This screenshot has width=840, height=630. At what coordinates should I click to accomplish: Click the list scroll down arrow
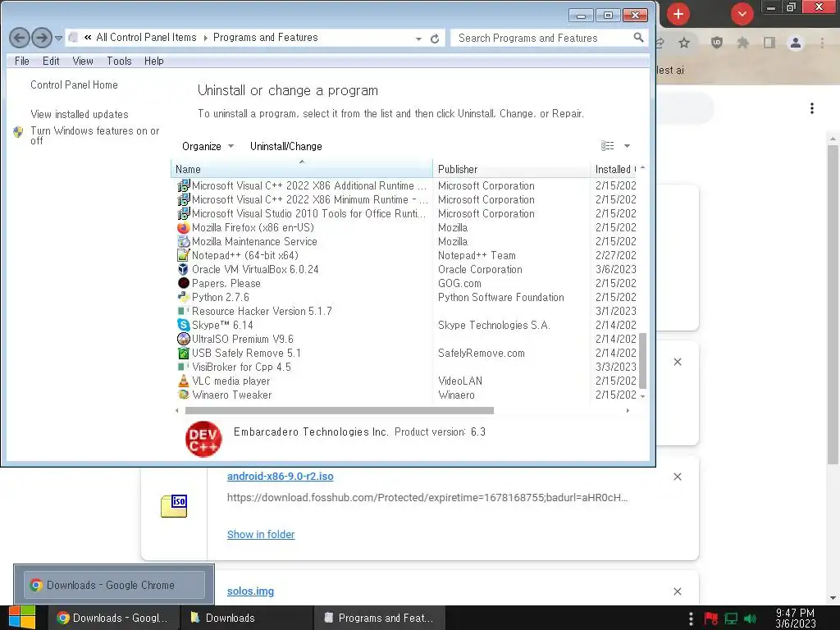pos(643,396)
